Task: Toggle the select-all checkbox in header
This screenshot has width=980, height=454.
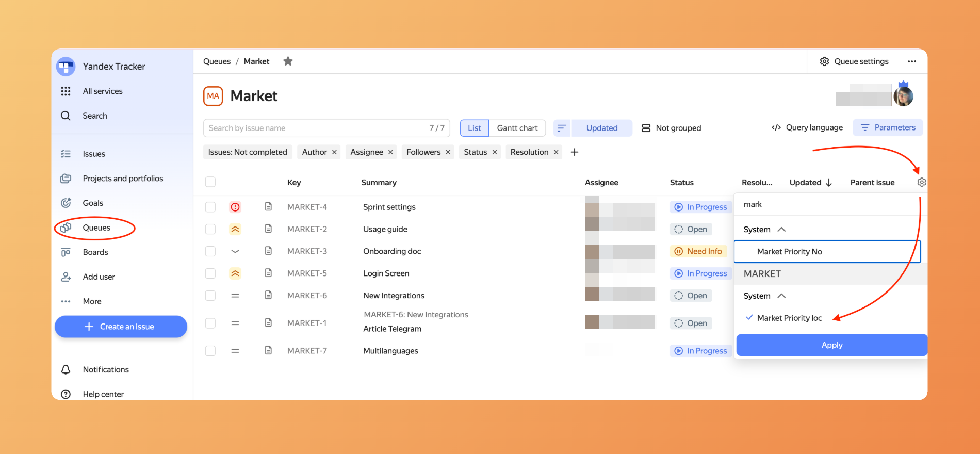Action: 210,182
